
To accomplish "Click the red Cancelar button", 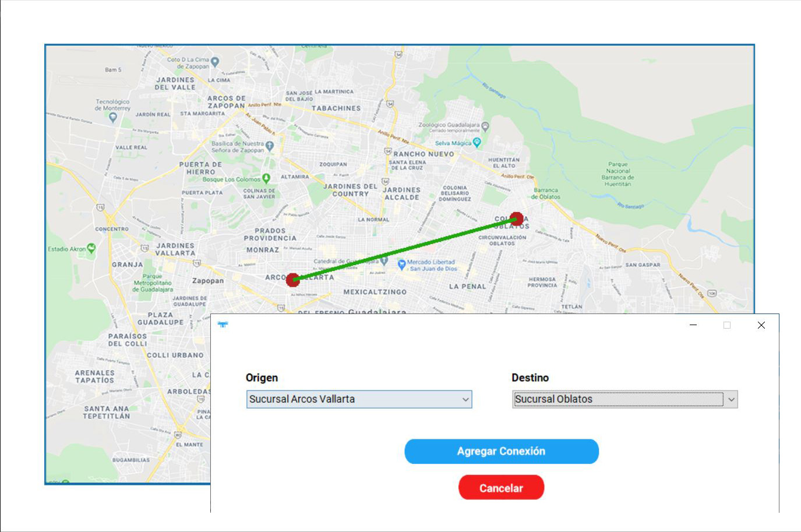I will point(502,488).
